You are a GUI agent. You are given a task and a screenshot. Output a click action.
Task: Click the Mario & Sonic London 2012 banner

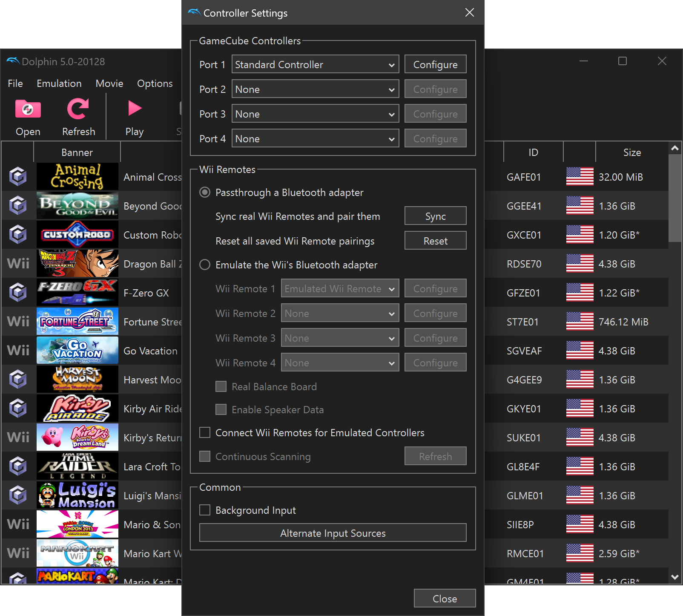77,524
